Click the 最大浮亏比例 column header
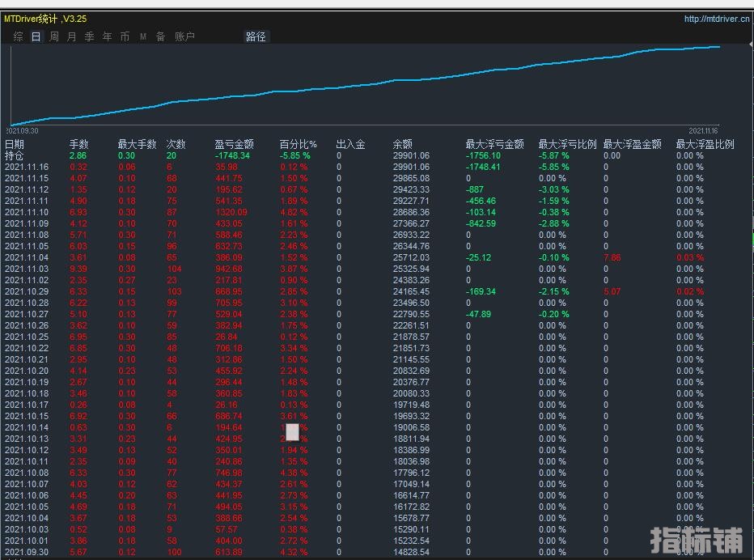This screenshot has height=560, width=754. click(x=567, y=144)
